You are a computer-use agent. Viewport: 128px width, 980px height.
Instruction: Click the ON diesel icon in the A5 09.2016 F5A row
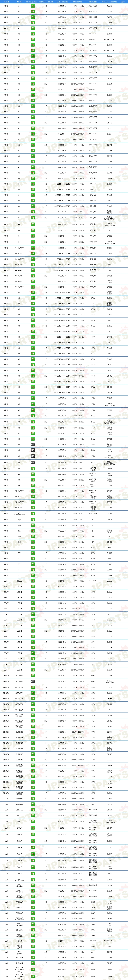(x=33, y=450)
